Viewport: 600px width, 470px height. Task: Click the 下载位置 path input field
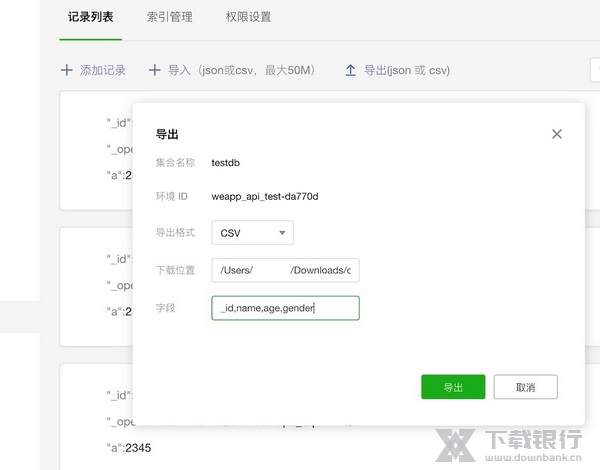(x=285, y=270)
